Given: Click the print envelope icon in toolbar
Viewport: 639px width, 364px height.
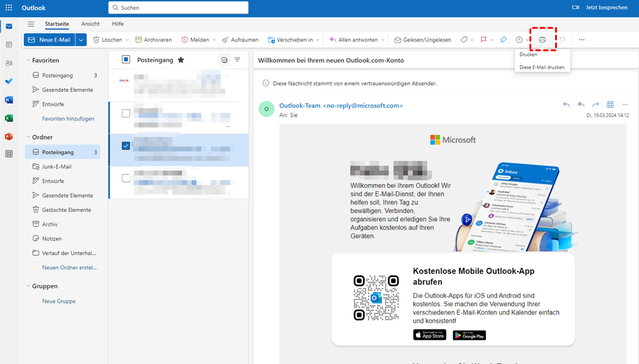Looking at the screenshot, I should point(542,40).
